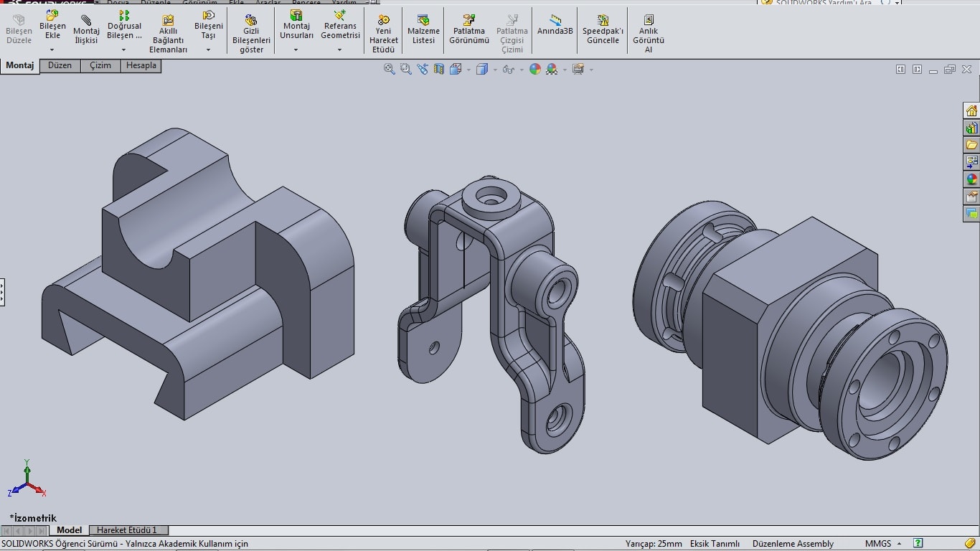Expand the Referans Geometrisi dropdown arrow
Image resolution: width=980 pixels, height=551 pixels.
(x=340, y=50)
